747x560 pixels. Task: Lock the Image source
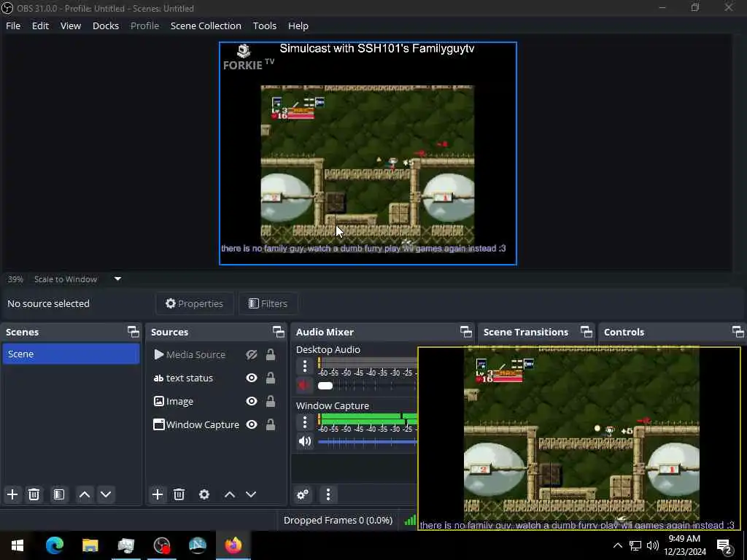271,402
